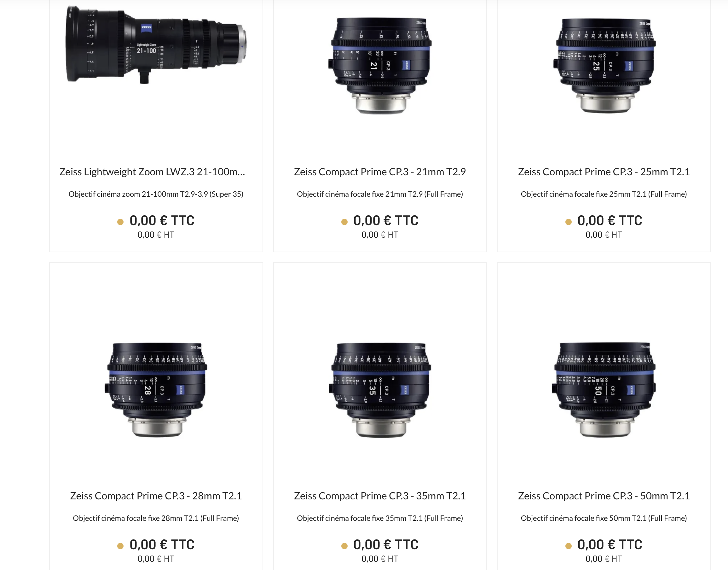Click the gold availability dot on 50mm lens

[569, 546]
